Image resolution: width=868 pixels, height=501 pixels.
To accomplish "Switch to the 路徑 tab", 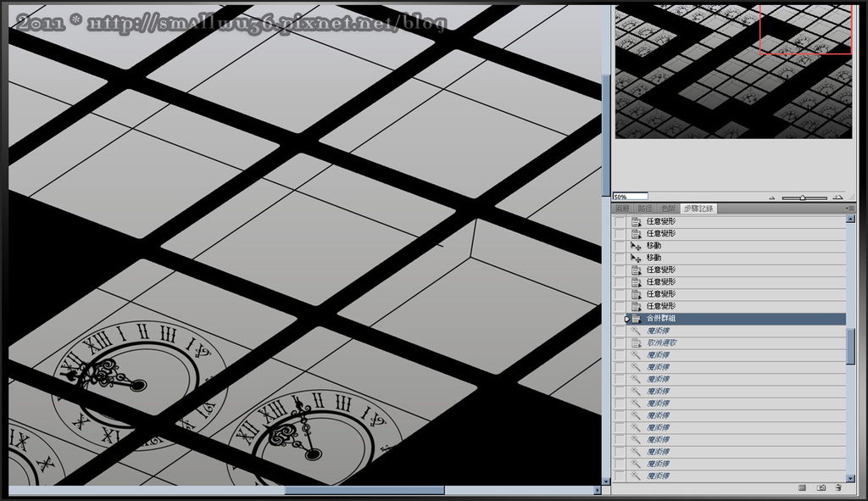I will coord(645,209).
